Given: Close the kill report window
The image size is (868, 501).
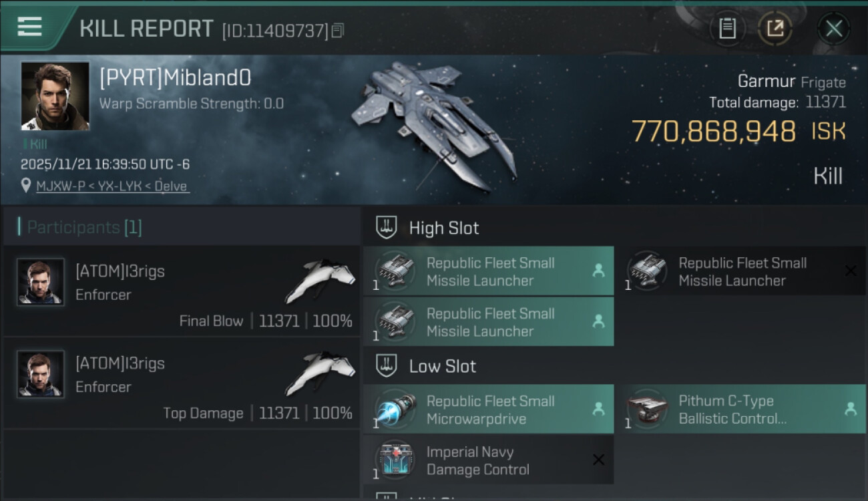Looking at the screenshot, I should (833, 29).
